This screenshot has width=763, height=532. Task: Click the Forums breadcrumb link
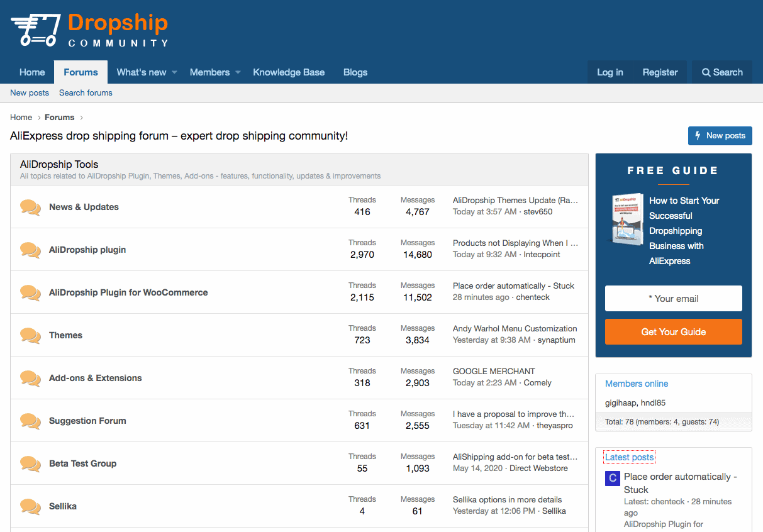pyautogui.click(x=60, y=118)
